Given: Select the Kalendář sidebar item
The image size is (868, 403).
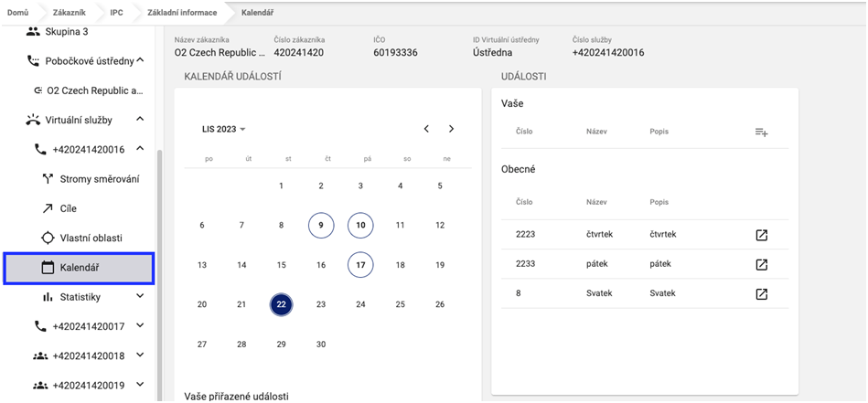Looking at the screenshot, I should (x=79, y=268).
